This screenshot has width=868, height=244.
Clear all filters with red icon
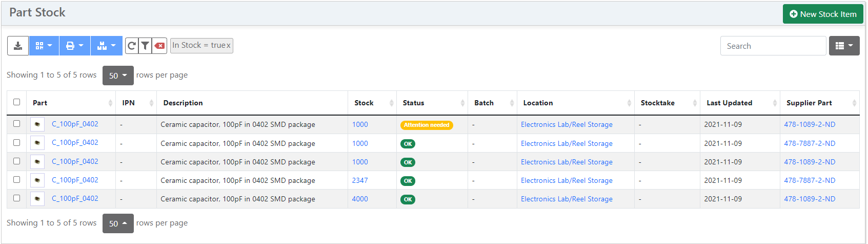[x=160, y=46]
